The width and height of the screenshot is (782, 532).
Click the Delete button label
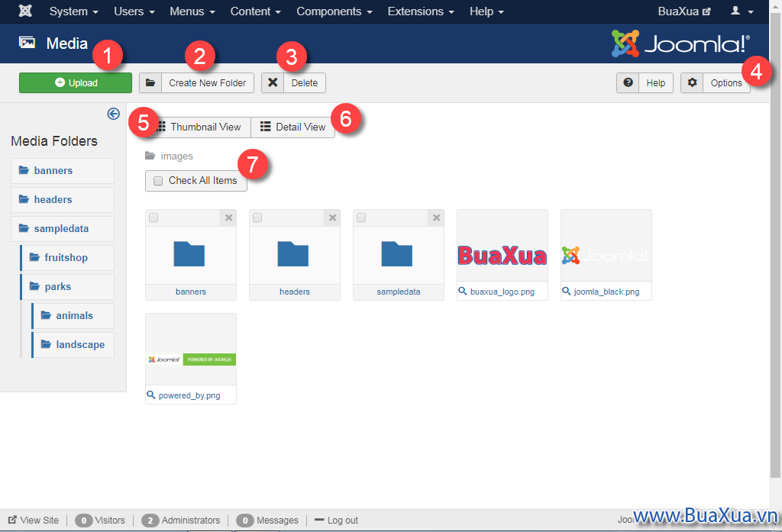[304, 82]
